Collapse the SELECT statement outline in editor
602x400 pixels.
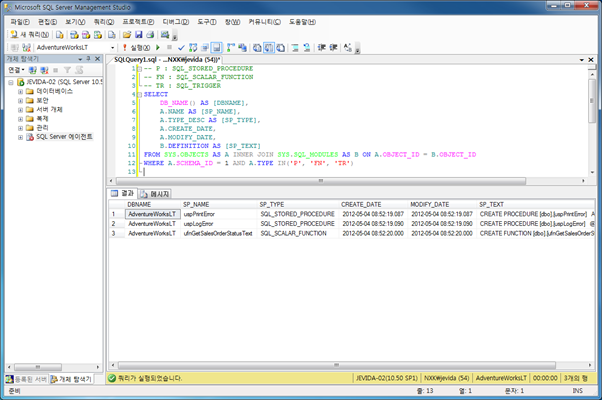coord(140,94)
